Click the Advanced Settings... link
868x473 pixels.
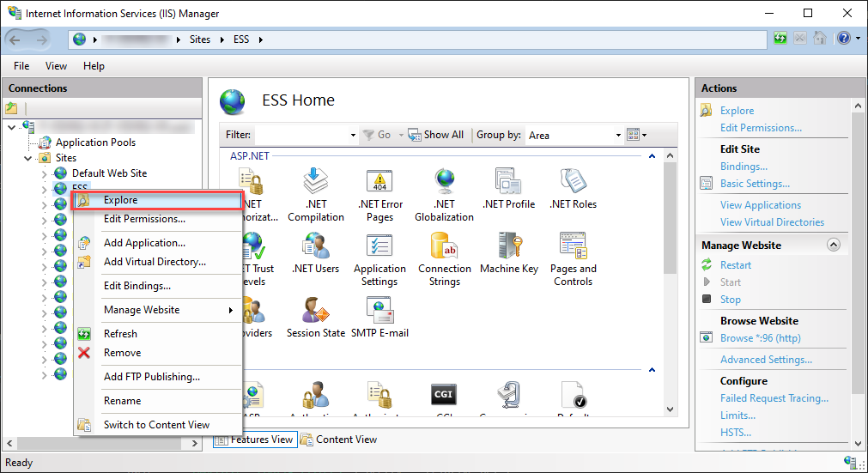tap(766, 359)
